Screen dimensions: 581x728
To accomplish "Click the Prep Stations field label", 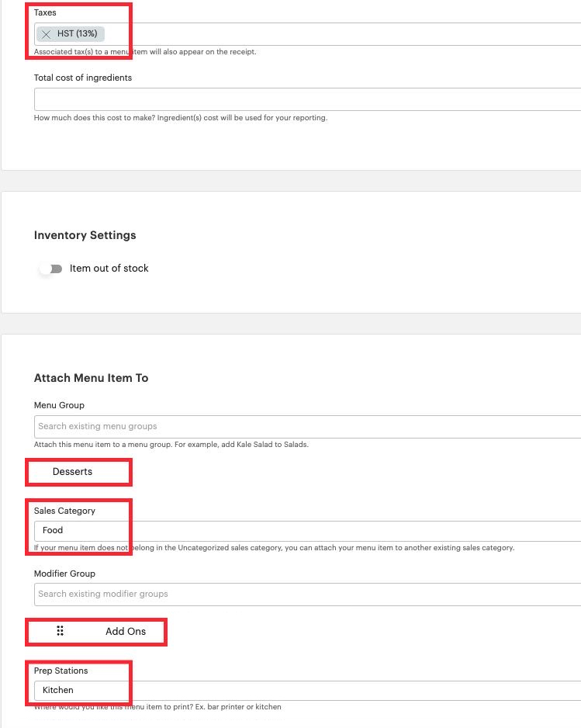I will [61, 671].
